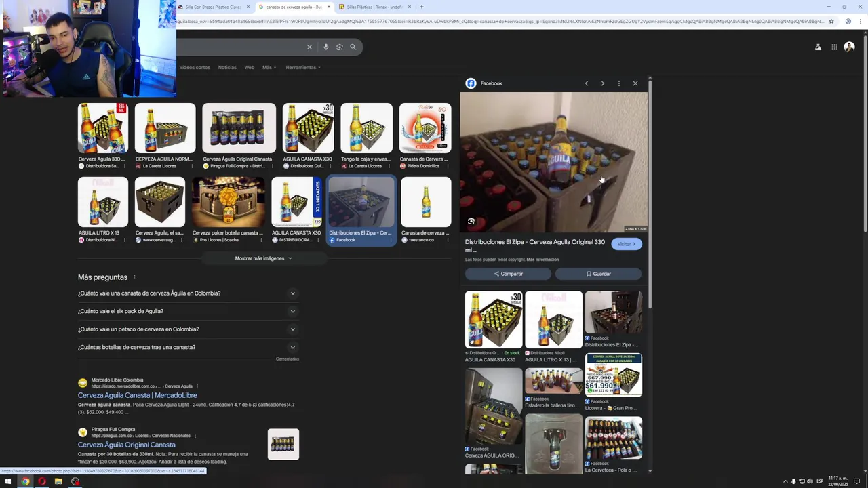Start voice search with the microphone icon
The image size is (868, 488).
[326, 47]
